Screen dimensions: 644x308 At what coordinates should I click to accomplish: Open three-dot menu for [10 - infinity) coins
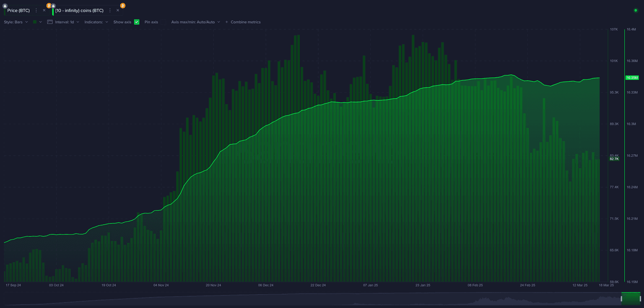(x=110, y=10)
